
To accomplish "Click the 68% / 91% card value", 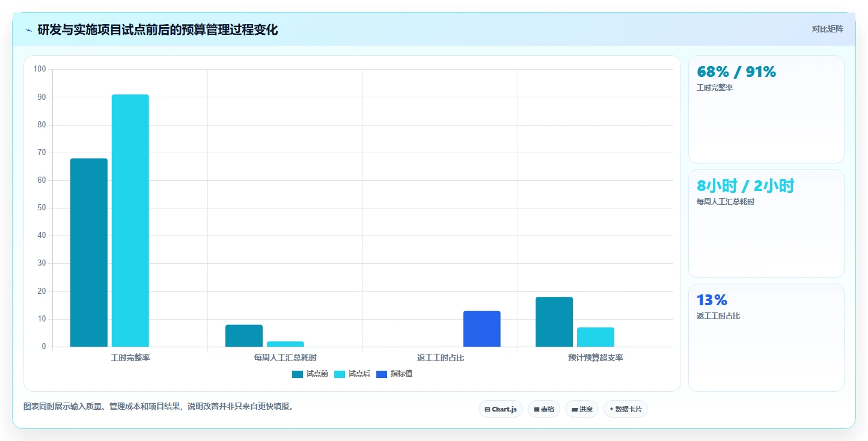I will (736, 72).
